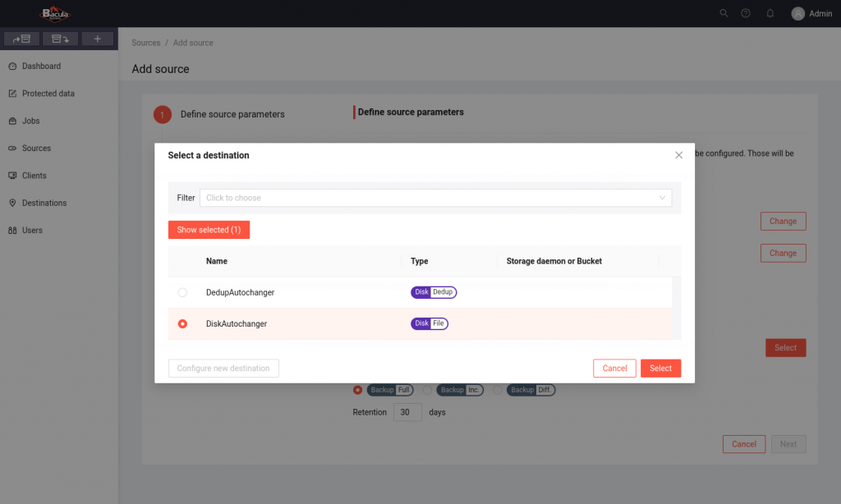Close the Select a destination dialog
This screenshot has width=841, height=504.
pos(678,155)
